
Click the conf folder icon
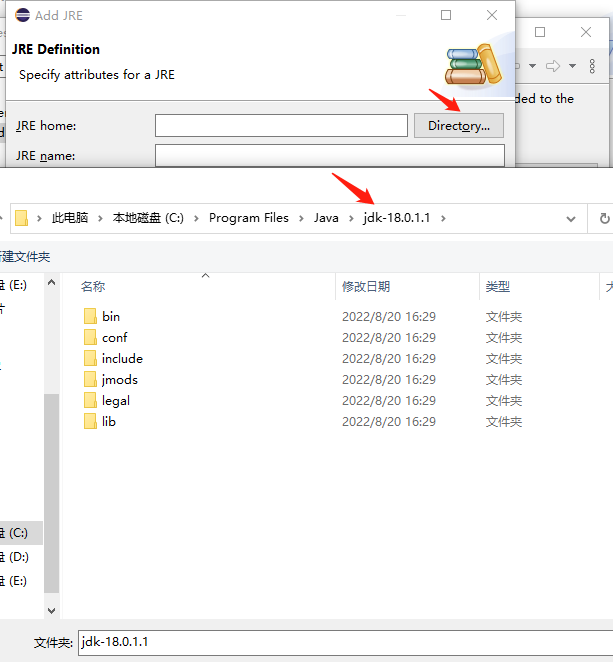tap(90, 337)
